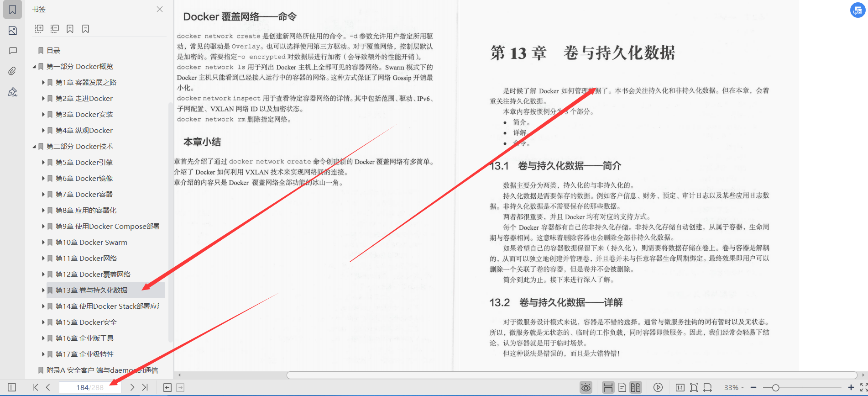Fit page to width
This screenshot has width=868, height=396.
[x=708, y=387]
